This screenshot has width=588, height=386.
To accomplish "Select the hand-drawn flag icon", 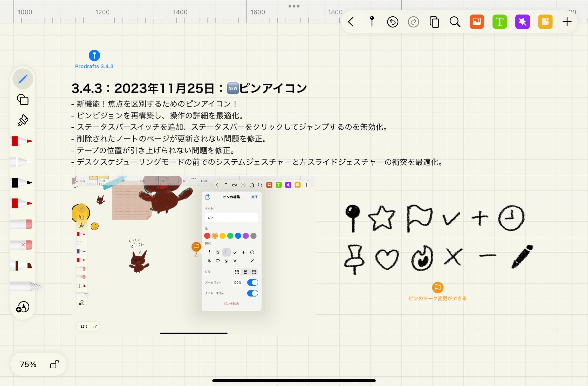I will pyautogui.click(x=419, y=218).
